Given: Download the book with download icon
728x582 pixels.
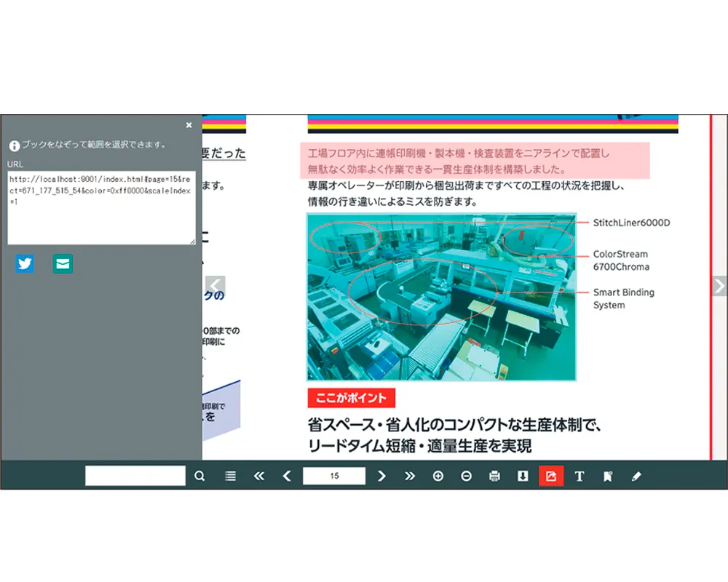Looking at the screenshot, I should (523, 477).
